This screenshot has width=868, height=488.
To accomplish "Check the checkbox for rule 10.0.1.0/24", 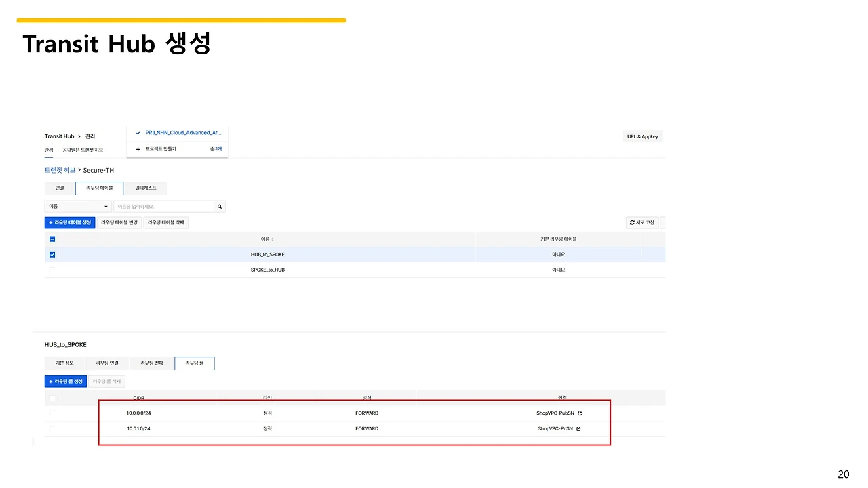I will [x=52, y=429].
